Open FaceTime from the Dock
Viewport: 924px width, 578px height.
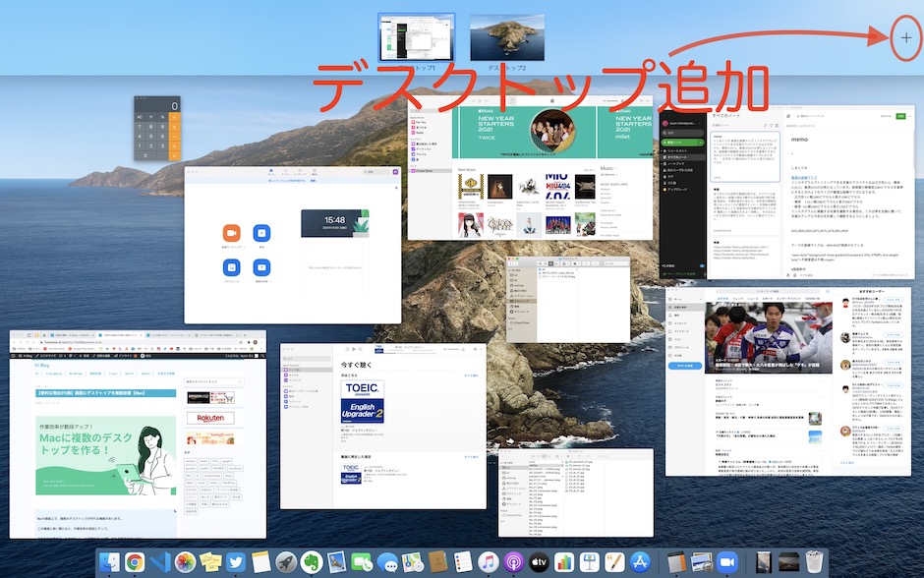(362, 562)
